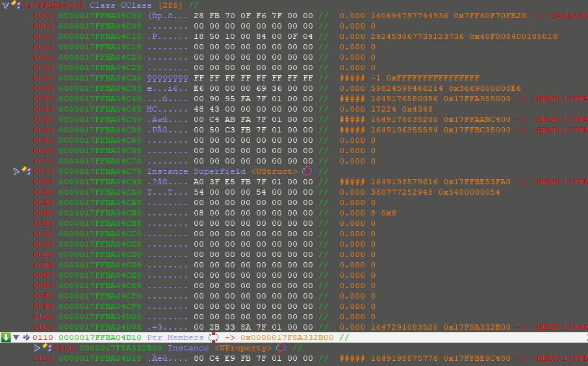Click the hex bytes on row 0048
The image size is (588, 366).
point(253,109)
